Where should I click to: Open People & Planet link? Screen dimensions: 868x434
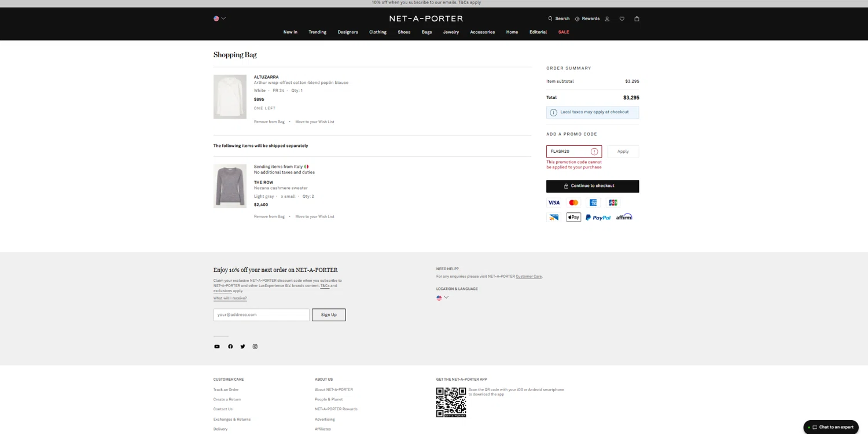(329, 399)
